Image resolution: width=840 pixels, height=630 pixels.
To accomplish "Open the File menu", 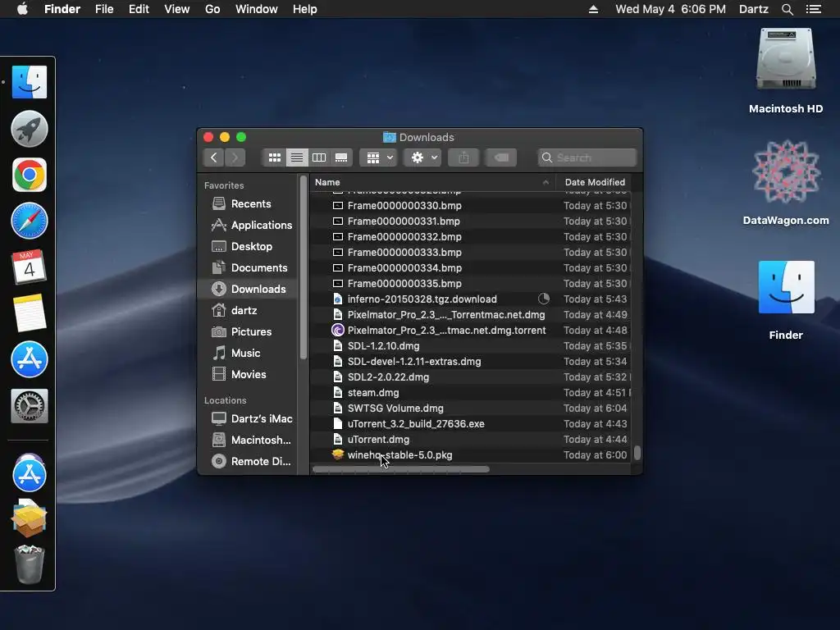I will [x=104, y=9].
